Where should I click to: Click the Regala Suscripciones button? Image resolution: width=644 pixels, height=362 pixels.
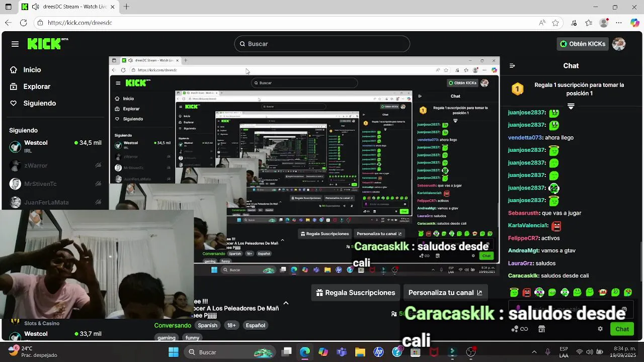pos(356,293)
